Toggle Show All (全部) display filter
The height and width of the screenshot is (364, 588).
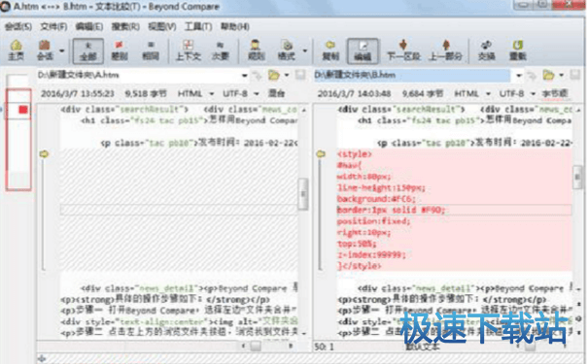coord(88,50)
